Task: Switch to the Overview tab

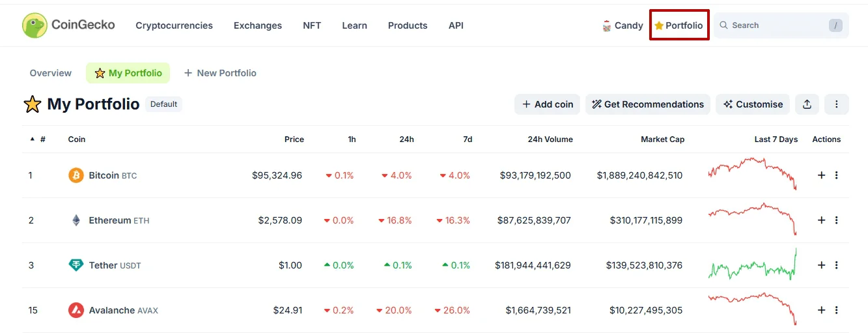Action: click(50, 73)
